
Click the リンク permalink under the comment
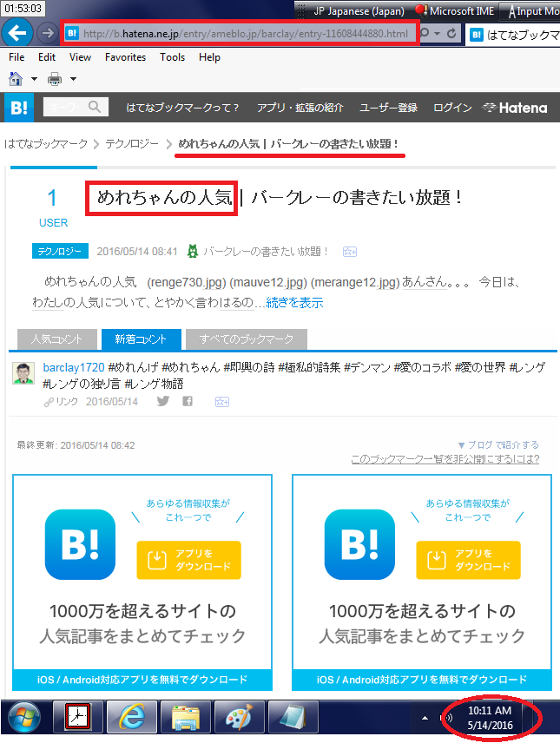click(x=61, y=402)
